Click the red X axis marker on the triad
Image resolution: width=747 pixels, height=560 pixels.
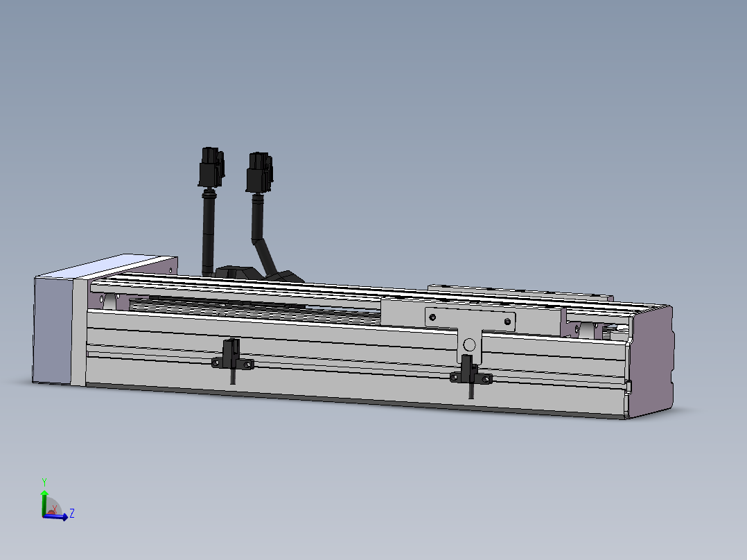coord(53,511)
